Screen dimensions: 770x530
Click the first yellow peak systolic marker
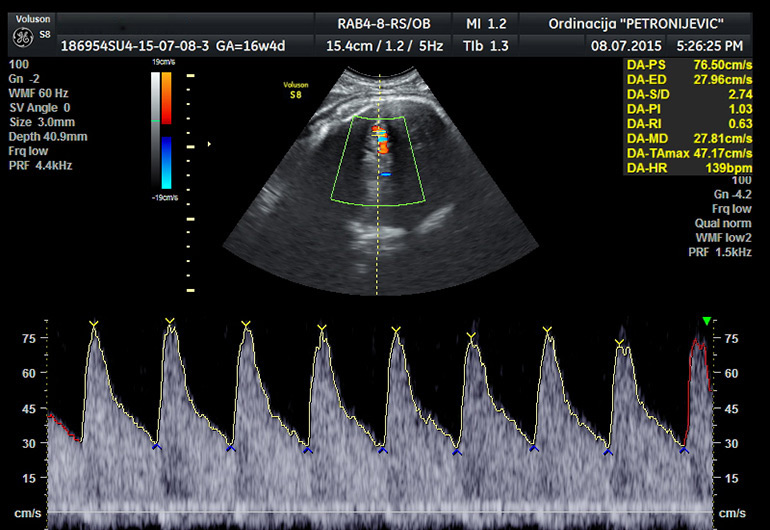click(x=94, y=324)
